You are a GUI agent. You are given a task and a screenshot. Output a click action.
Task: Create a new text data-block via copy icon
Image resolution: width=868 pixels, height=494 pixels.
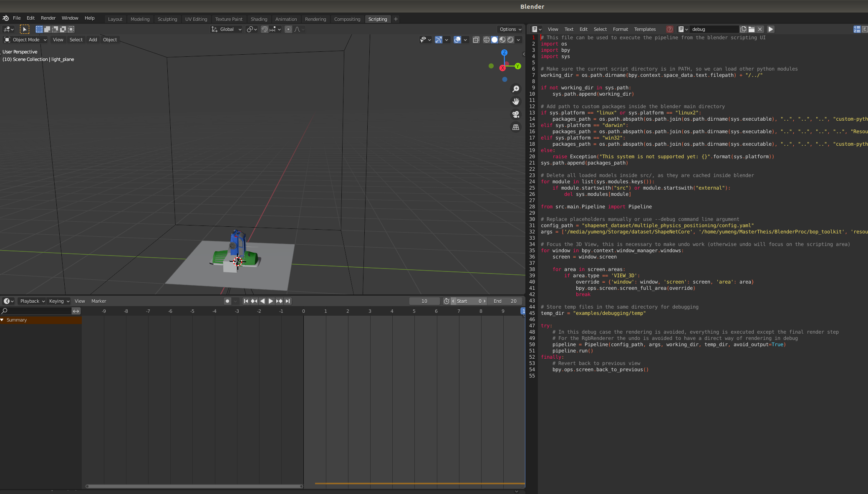(x=743, y=29)
